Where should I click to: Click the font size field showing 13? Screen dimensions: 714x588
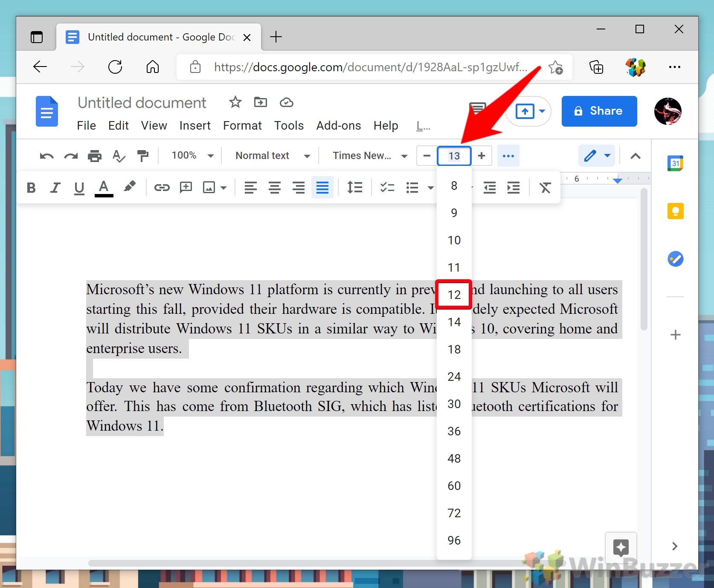point(454,156)
